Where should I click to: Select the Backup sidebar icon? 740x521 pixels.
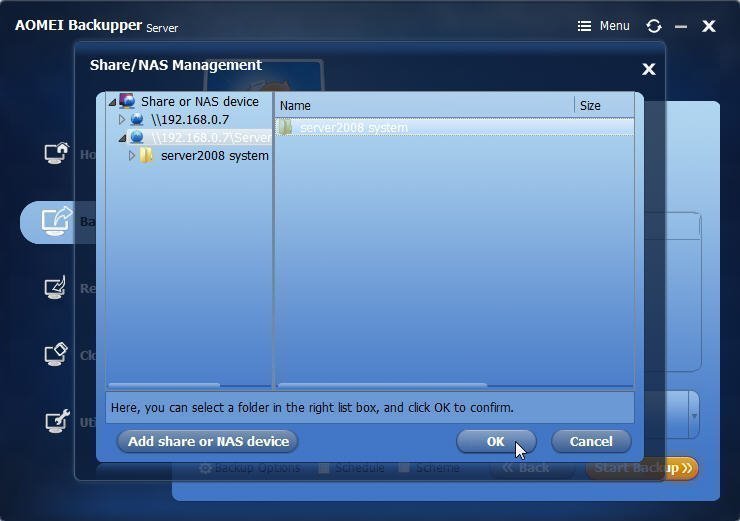point(56,221)
